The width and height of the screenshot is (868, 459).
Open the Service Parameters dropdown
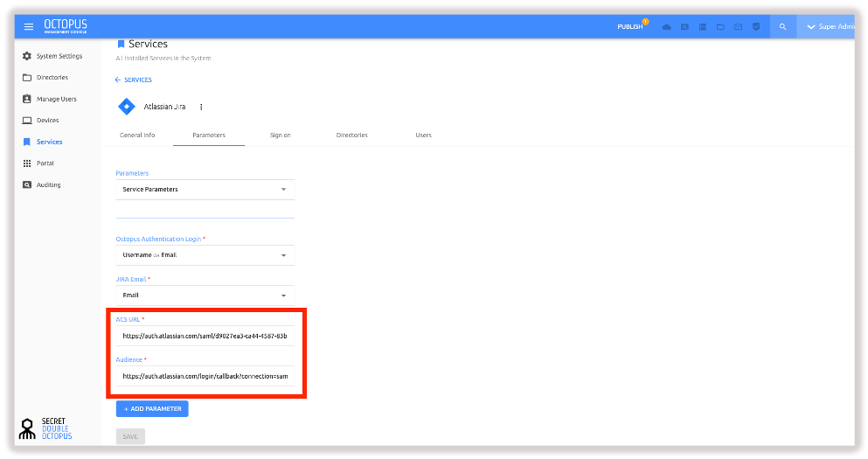click(x=205, y=190)
